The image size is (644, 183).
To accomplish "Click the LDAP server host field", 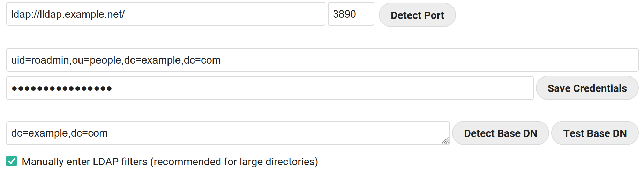I will (166, 14).
